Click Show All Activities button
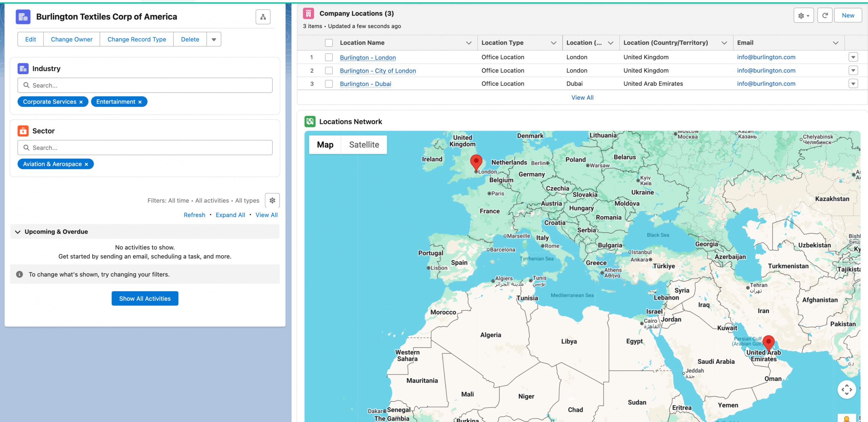This screenshot has width=868, height=422. 145,298
